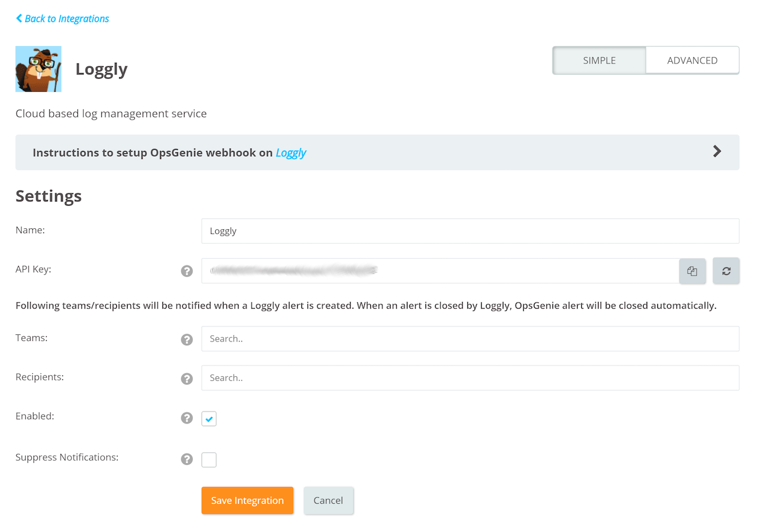Open help icon for Teams
The height and width of the screenshot is (532, 767).
[x=187, y=340]
